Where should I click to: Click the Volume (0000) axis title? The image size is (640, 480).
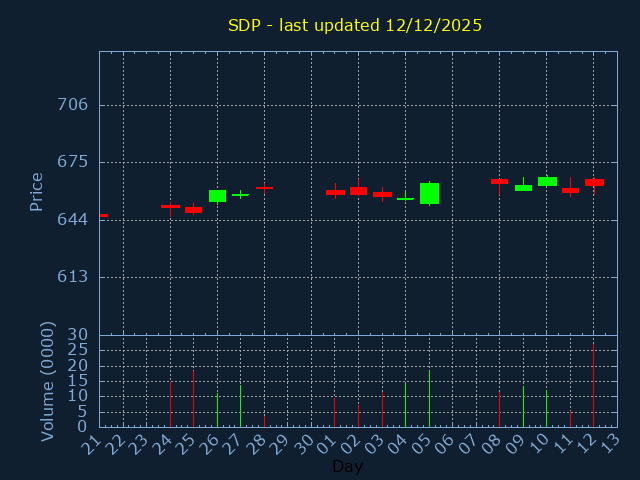(47, 381)
